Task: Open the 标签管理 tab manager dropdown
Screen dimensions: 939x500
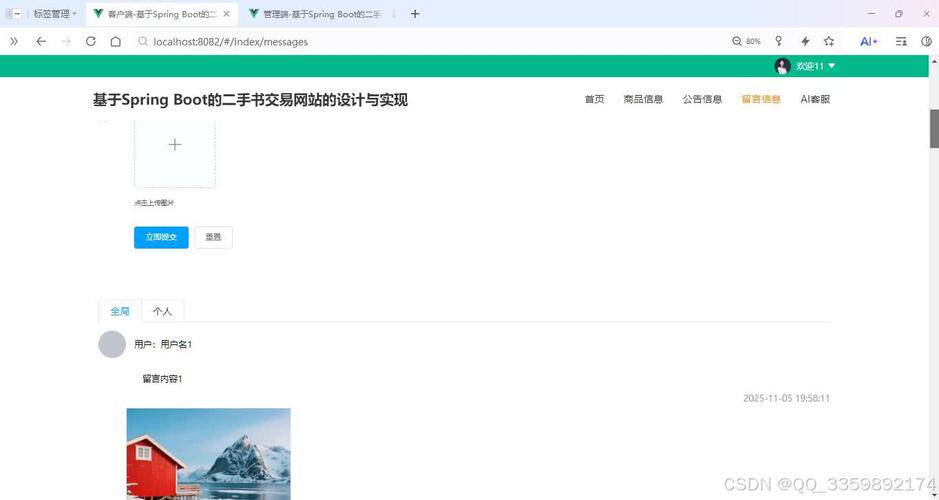Action: [54, 14]
